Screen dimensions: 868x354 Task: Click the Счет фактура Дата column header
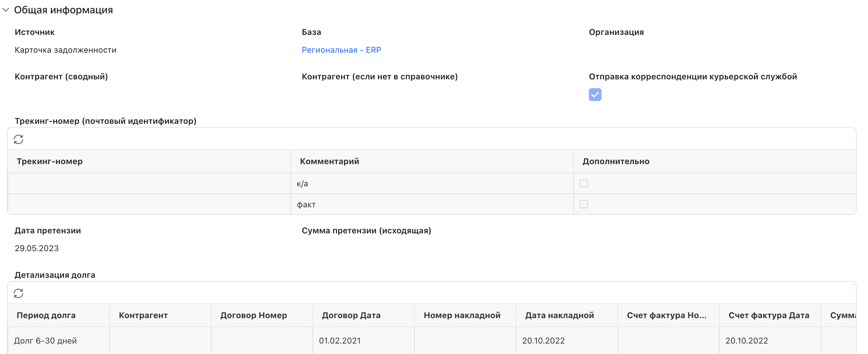(770, 315)
